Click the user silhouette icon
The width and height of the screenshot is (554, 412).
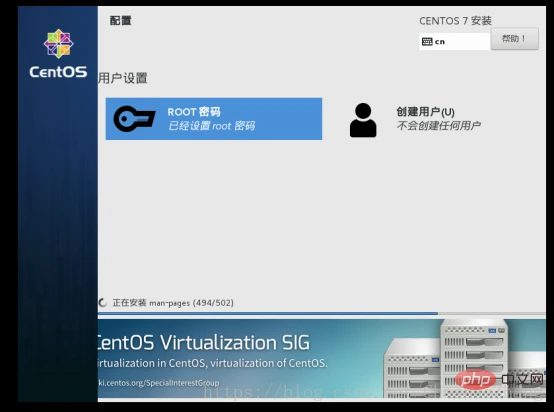point(363,120)
